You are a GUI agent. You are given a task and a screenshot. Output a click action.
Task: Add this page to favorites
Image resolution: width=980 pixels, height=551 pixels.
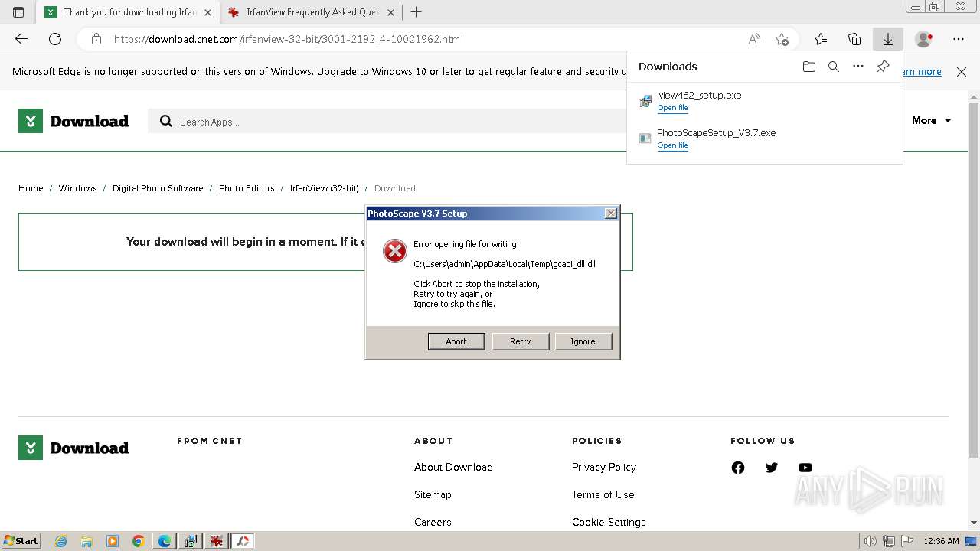(x=782, y=39)
